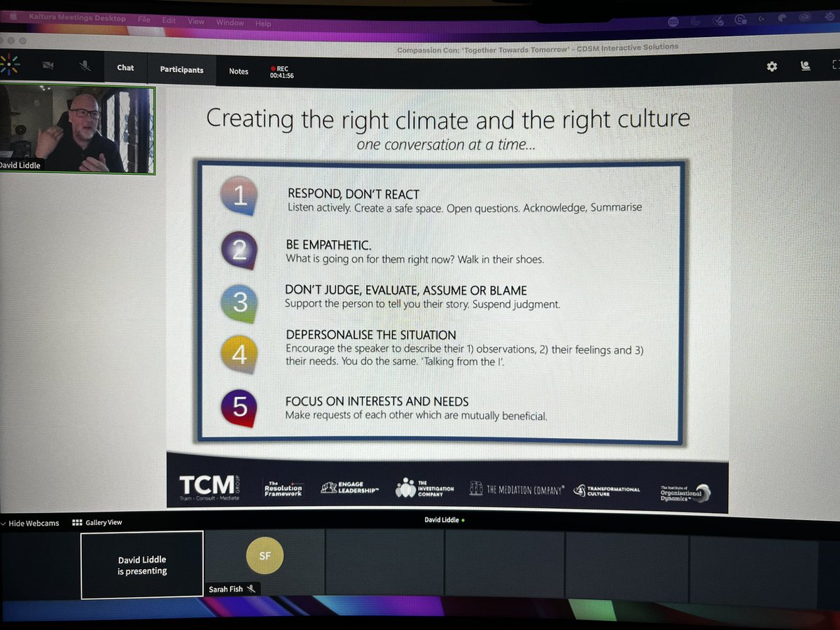
Task: Click the Sarah Fish name label
Action: coord(226,589)
